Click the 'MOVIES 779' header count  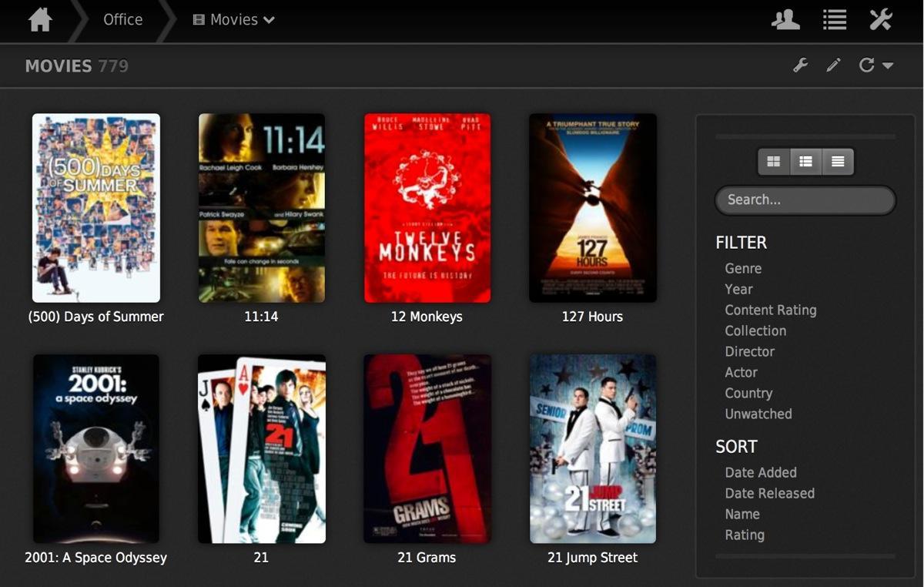point(76,66)
